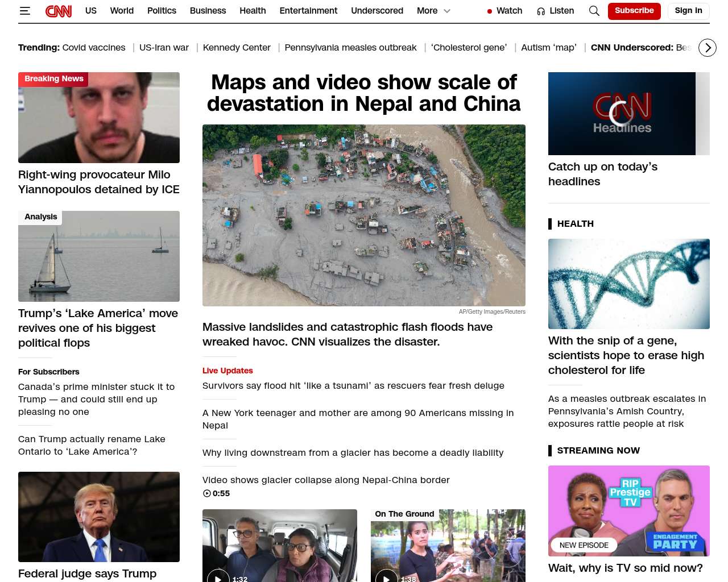The image size is (728, 582).
Task: Open main headline about Nepal and China devastation
Action: [364, 93]
